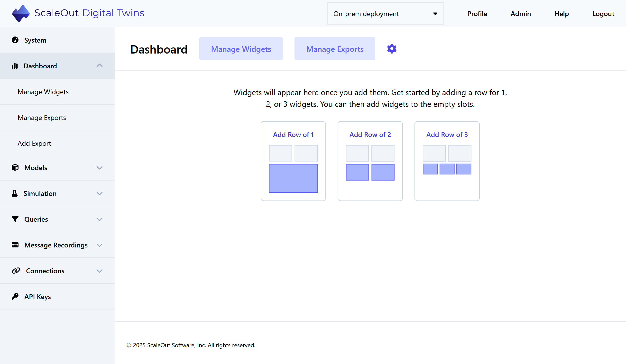
Task: Click the Add Row of 3 layout thumbnail
Action: coord(447,160)
